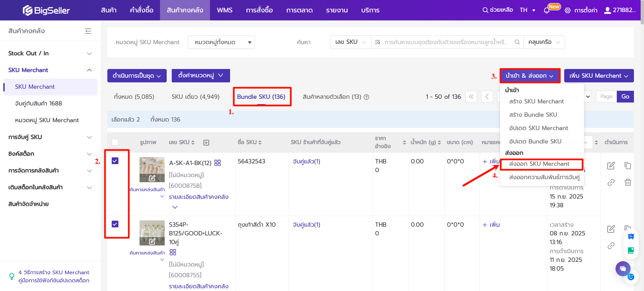The image size is (644, 291).
Task: Edit the A-SK-A1-BK(12) row with the pencil icon
Action: [x=611, y=165]
